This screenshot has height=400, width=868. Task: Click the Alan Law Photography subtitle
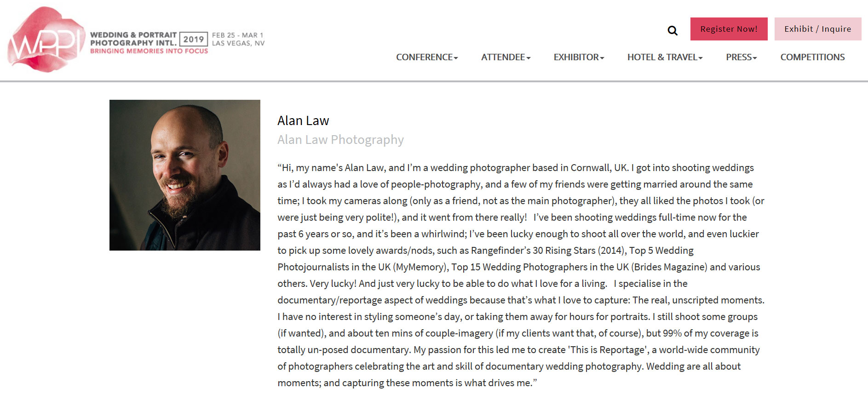pos(340,140)
